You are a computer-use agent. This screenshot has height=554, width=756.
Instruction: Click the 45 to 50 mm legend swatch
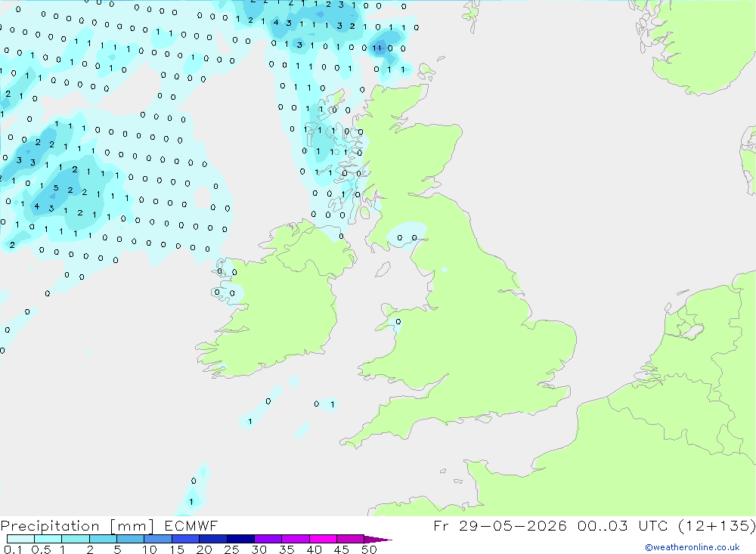(350, 539)
